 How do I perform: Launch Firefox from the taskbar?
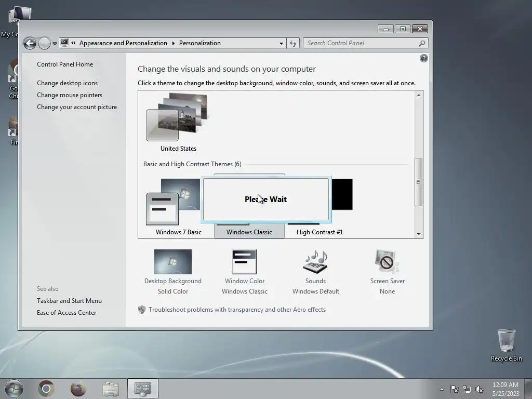click(78, 389)
